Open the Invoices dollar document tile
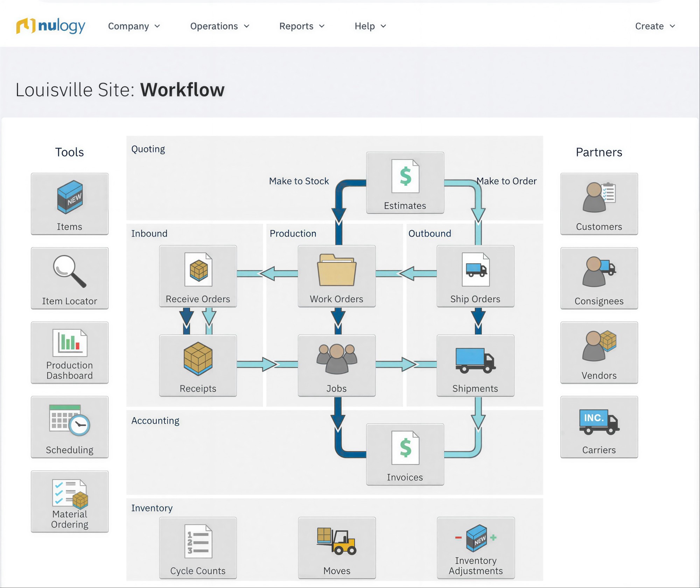Screen dimensions: 700x588 [x=405, y=454]
